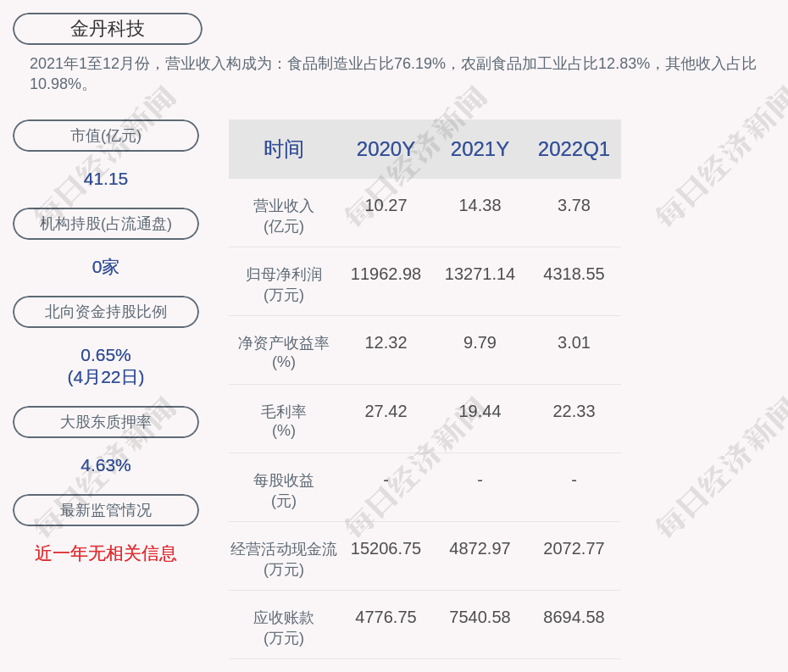Select the 0.65% northbound holding value
788x672 pixels.
coord(106,355)
